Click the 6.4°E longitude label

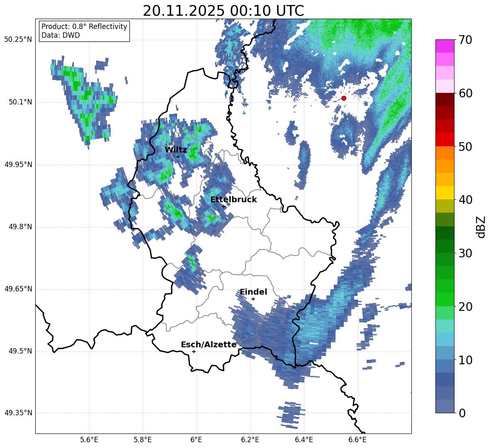304,440
